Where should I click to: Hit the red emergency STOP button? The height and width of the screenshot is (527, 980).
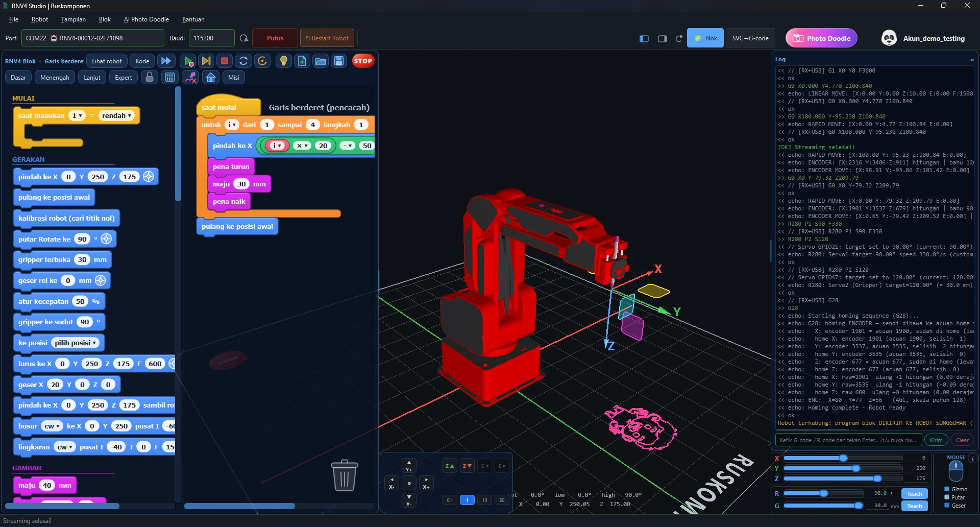click(x=363, y=61)
